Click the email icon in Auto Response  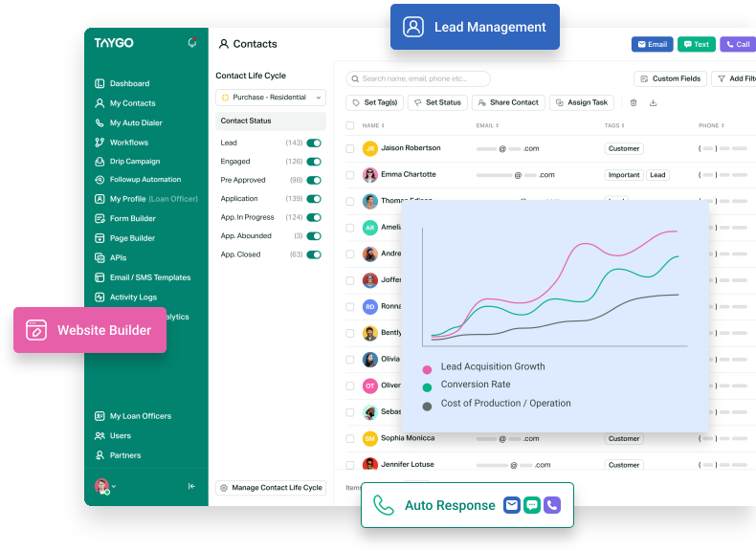click(x=512, y=505)
